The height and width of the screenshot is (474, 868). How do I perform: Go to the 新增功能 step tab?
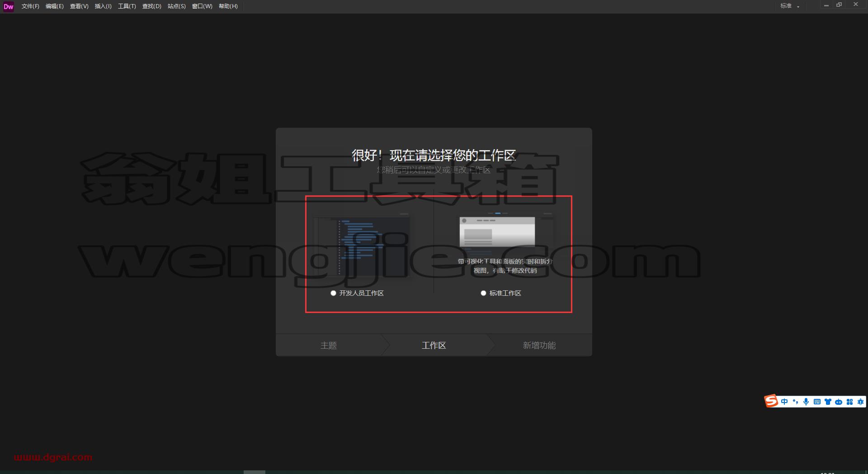coord(539,345)
